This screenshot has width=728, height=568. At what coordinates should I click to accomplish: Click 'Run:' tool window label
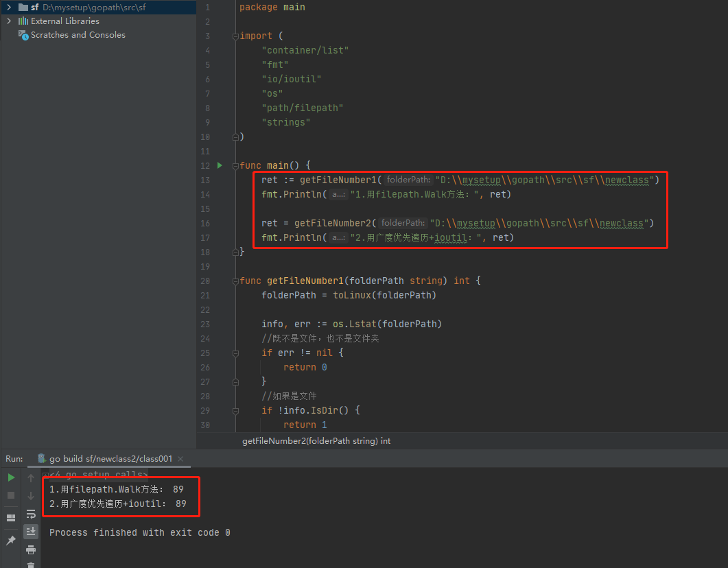click(x=14, y=458)
